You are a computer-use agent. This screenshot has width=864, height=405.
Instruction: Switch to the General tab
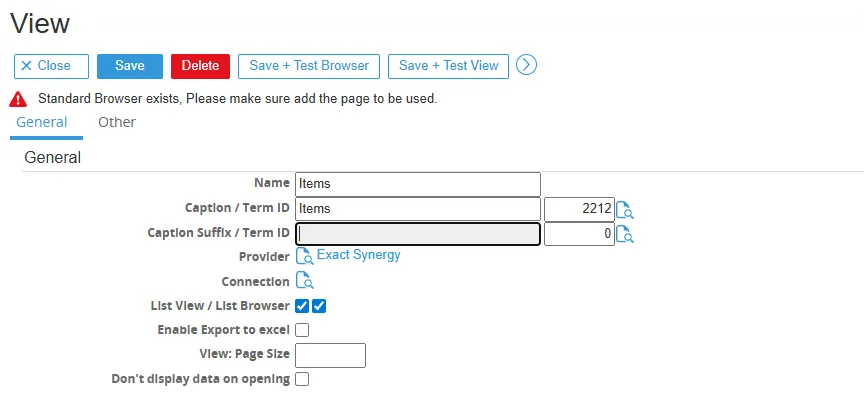pyautogui.click(x=42, y=122)
